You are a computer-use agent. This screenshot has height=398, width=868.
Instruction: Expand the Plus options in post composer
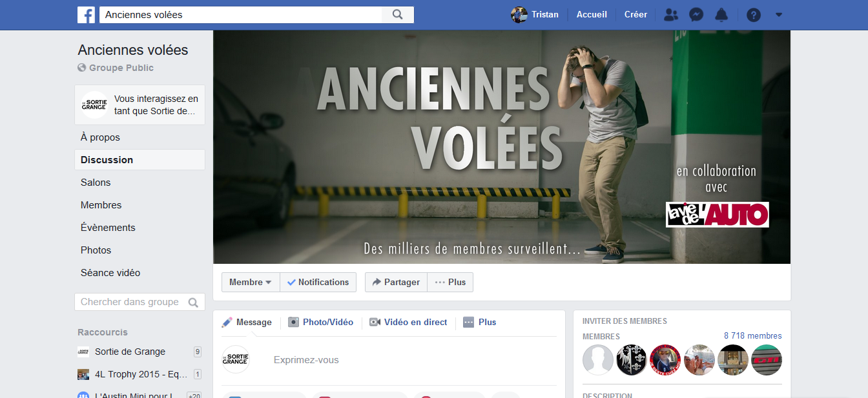click(x=480, y=323)
